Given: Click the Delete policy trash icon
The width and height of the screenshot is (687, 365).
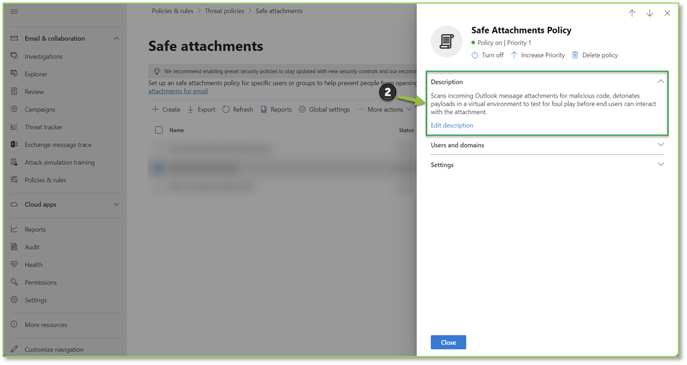Looking at the screenshot, I should click(575, 55).
